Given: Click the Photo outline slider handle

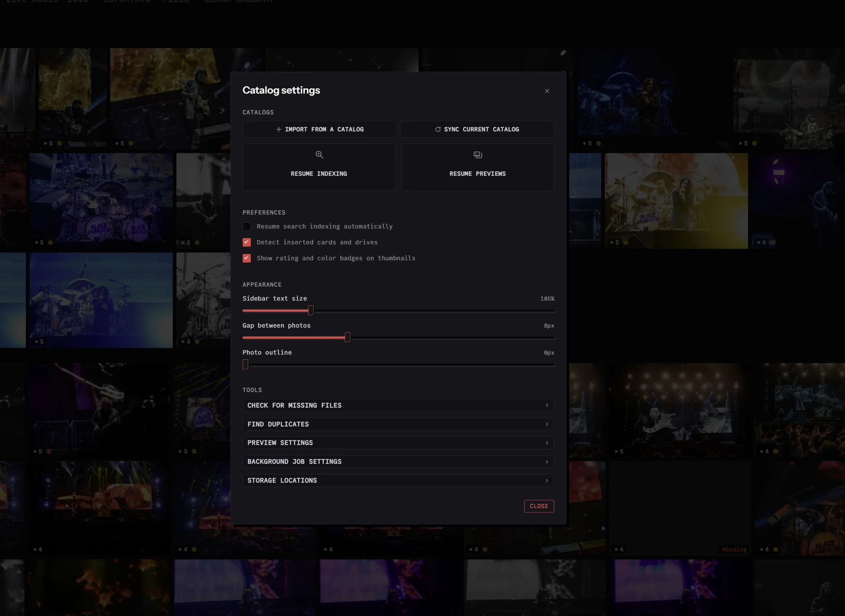Looking at the screenshot, I should point(246,365).
